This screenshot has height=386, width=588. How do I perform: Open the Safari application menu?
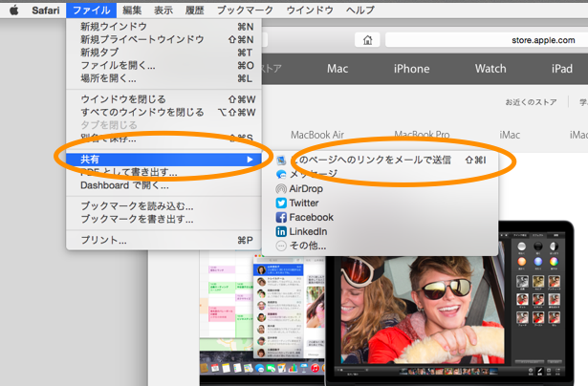(x=45, y=11)
